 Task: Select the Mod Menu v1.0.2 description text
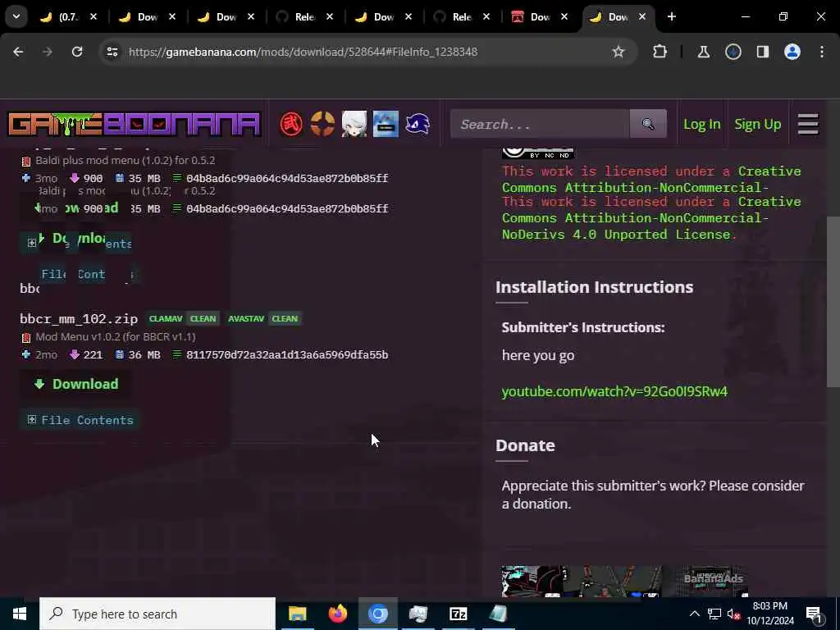[115, 337]
